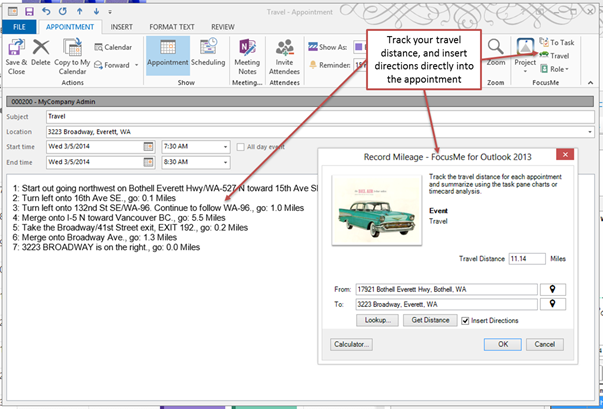Click direction step 4 Merge onto I-5 N
The image size is (603, 409).
119,218
